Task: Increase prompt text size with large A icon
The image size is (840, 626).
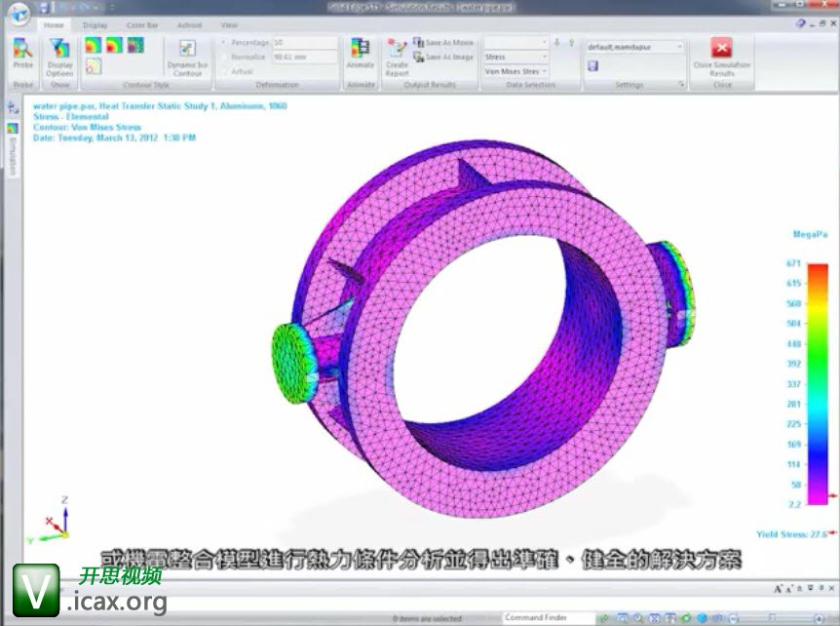Action: coord(778,589)
